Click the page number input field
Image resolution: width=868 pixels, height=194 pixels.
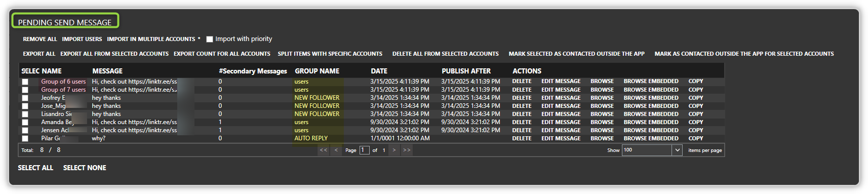pos(364,150)
